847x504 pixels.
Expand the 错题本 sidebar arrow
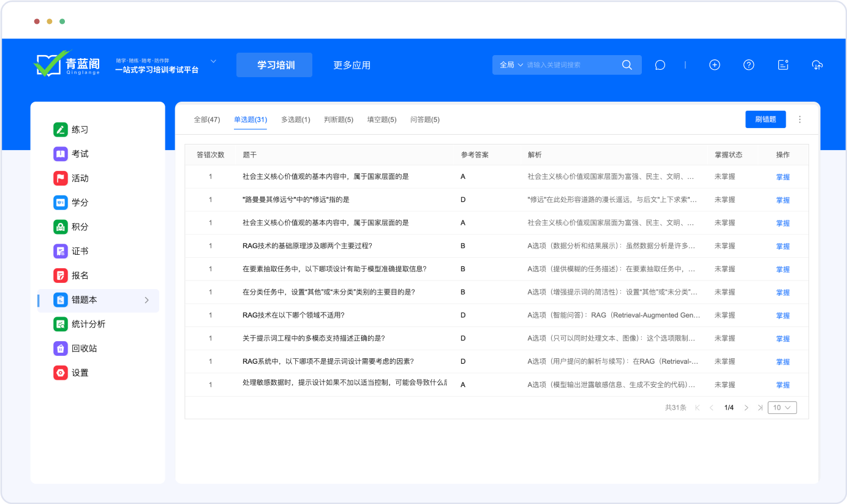tap(146, 300)
